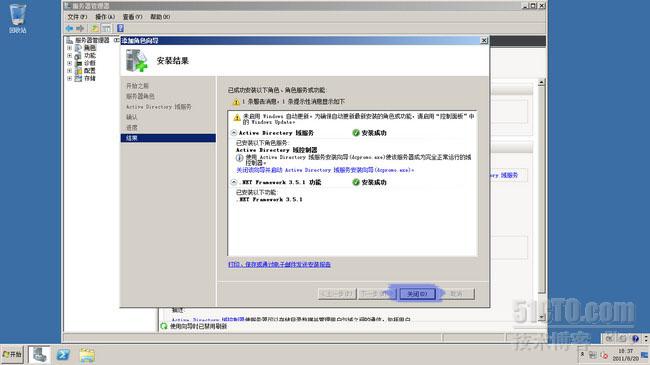Collapse the Active Directory 域服务 result section

[234, 133]
